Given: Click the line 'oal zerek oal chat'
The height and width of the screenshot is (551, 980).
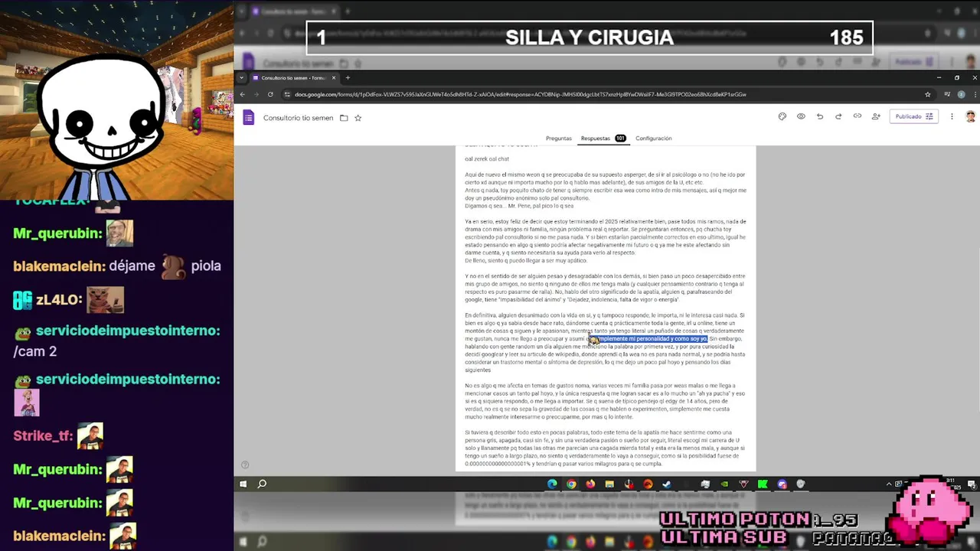Looking at the screenshot, I should pyautogui.click(x=487, y=158).
